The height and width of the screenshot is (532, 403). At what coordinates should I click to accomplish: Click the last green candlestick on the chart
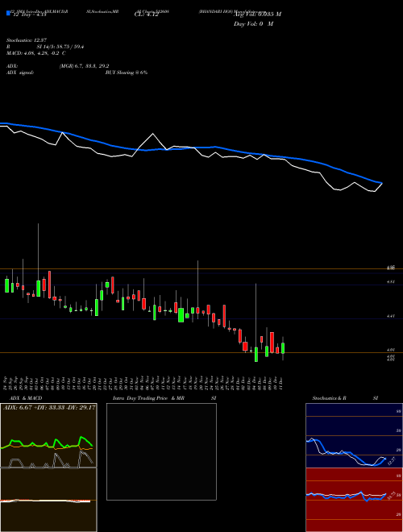[283, 348]
